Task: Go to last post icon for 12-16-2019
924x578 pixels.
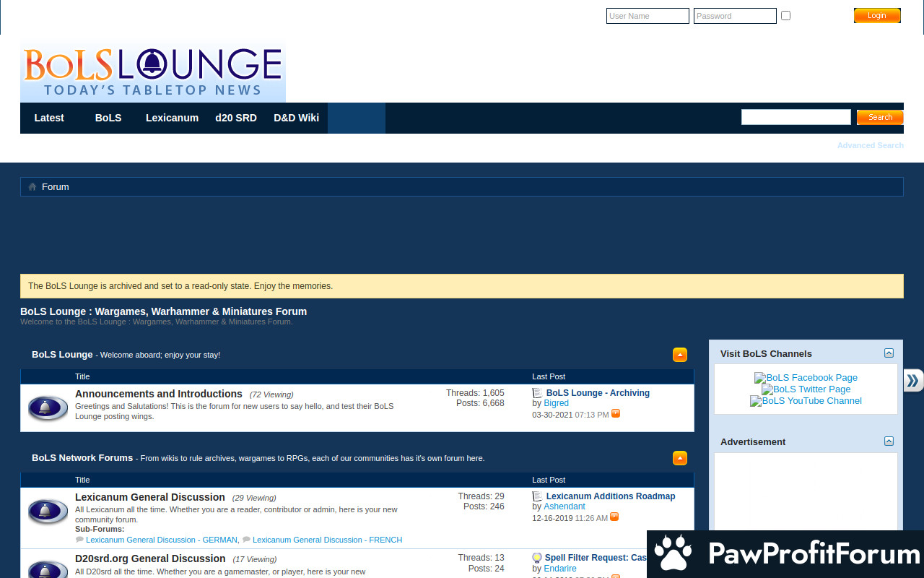Action: 614,517
